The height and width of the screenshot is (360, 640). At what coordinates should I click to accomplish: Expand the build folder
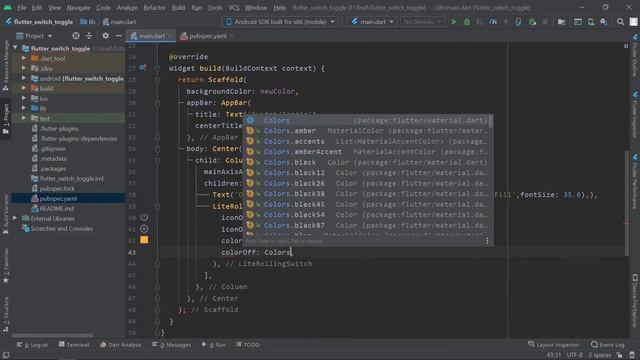(24, 88)
